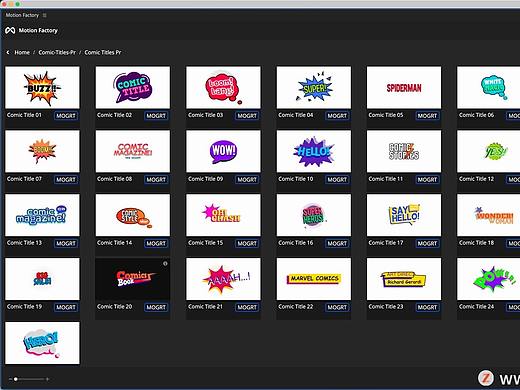Image resolution: width=520 pixels, height=390 pixels.
Task: Select the COMIC TITLE speech bubble thumbnail
Action: [x=133, y=87]
